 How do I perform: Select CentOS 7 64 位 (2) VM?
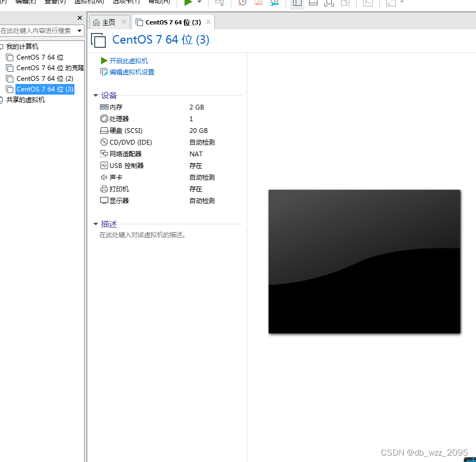pos(45,79)
